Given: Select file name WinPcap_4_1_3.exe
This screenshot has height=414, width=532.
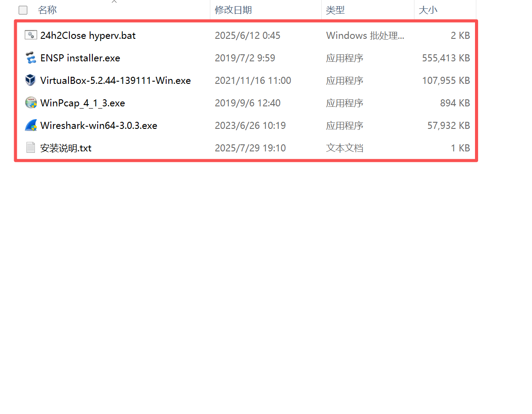Looking at the screenshot, I should pos(83,103).
